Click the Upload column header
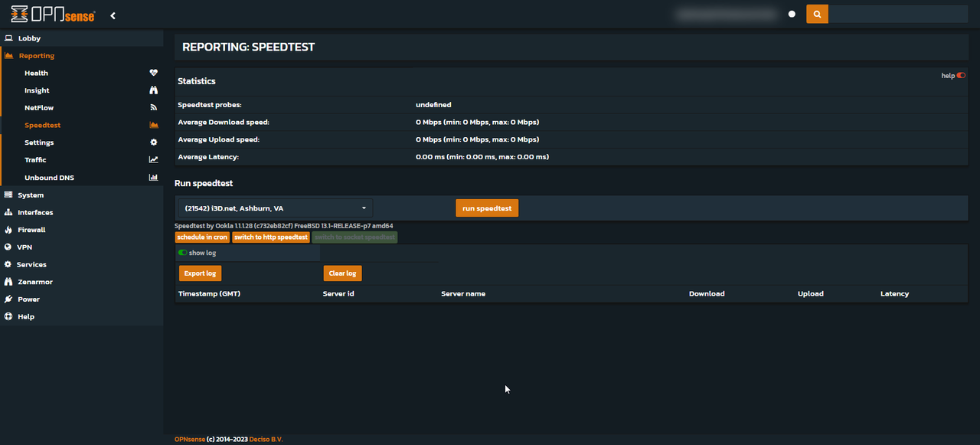Viewport: 980px width, 445px height. tap(811, 293)
